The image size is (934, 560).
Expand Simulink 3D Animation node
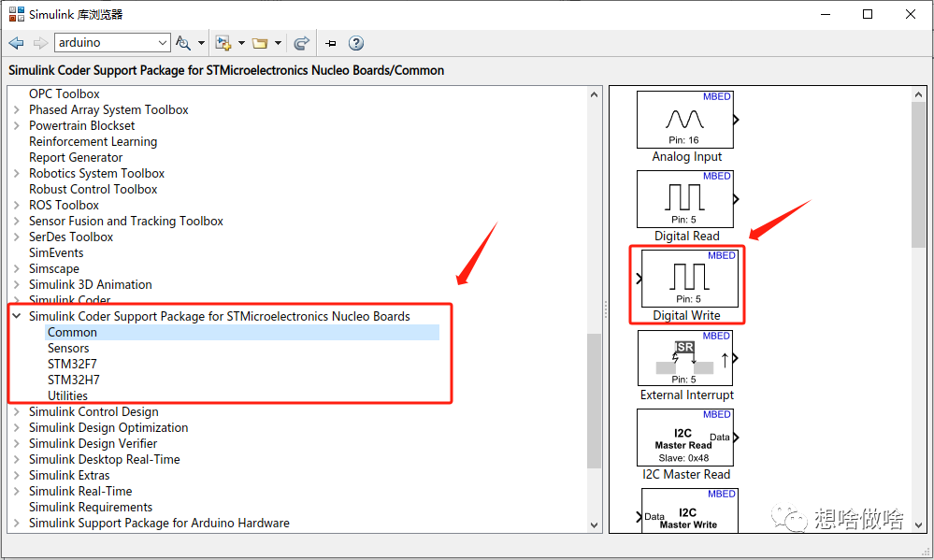point(17,285)
